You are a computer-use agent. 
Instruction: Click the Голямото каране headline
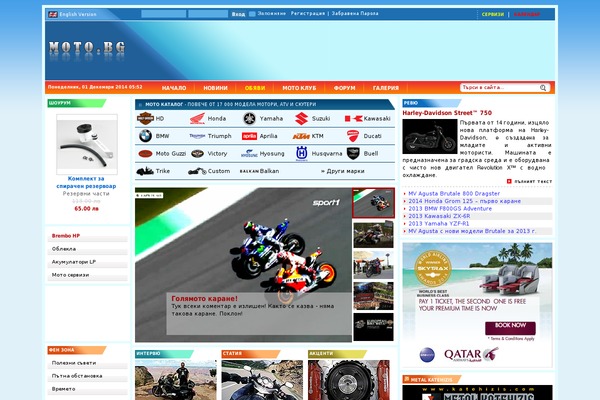204,299
